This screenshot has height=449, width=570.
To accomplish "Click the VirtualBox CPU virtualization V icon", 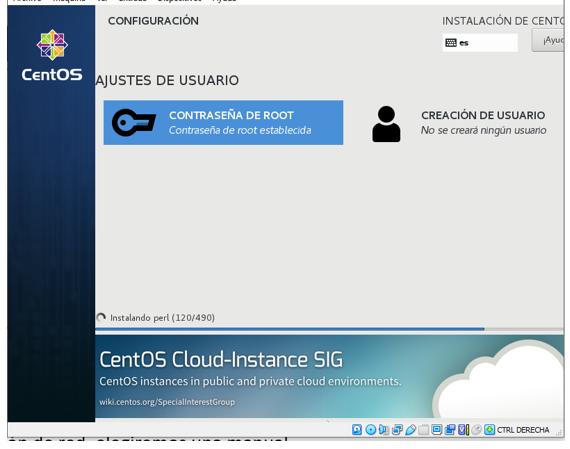I will (463, 430).
